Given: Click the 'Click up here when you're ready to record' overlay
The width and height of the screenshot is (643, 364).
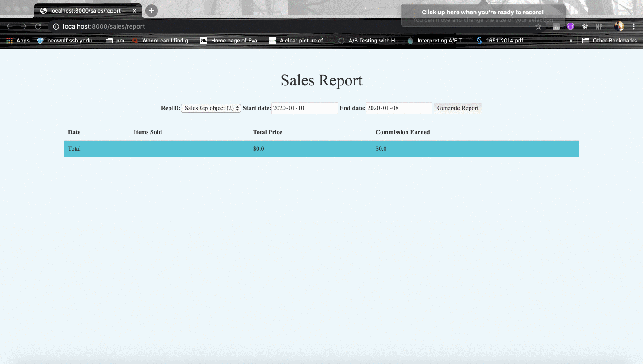Looking at the screenshot, I should [483, 16].
